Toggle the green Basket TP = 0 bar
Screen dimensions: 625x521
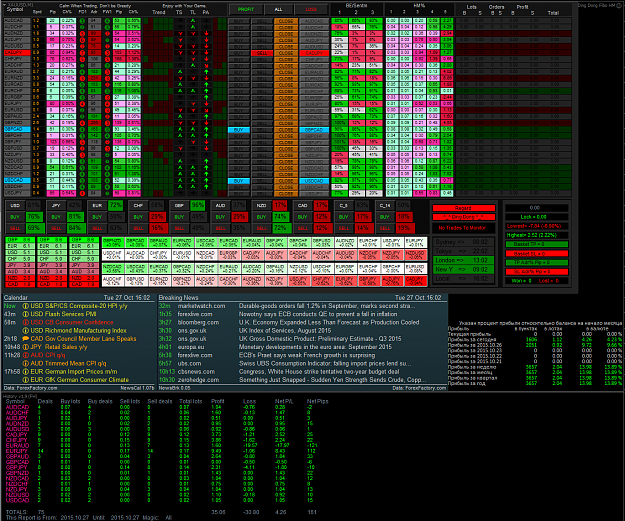[x=537, y=244]
